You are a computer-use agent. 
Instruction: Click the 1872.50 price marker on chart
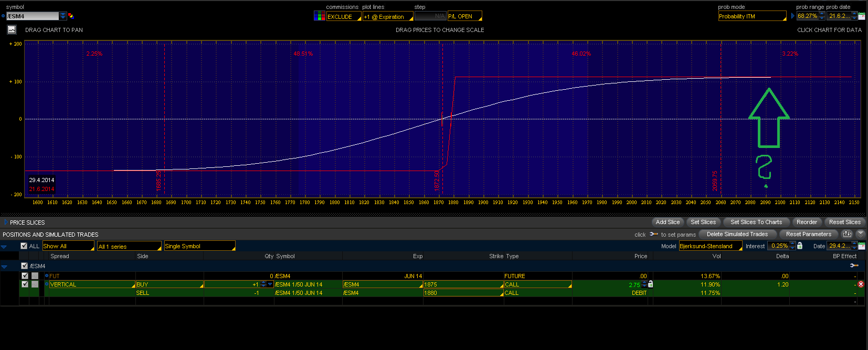point(437,181)
